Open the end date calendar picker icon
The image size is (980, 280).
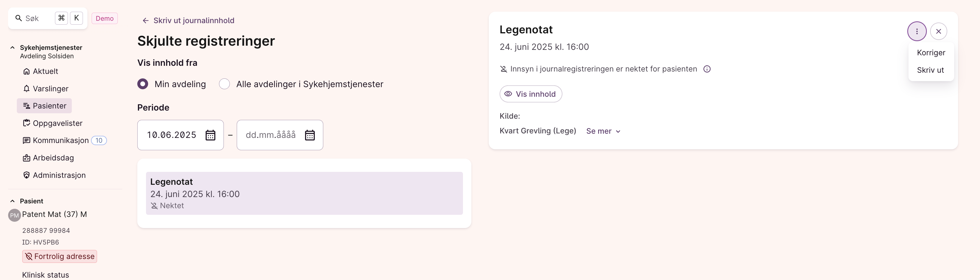(310, 135)
